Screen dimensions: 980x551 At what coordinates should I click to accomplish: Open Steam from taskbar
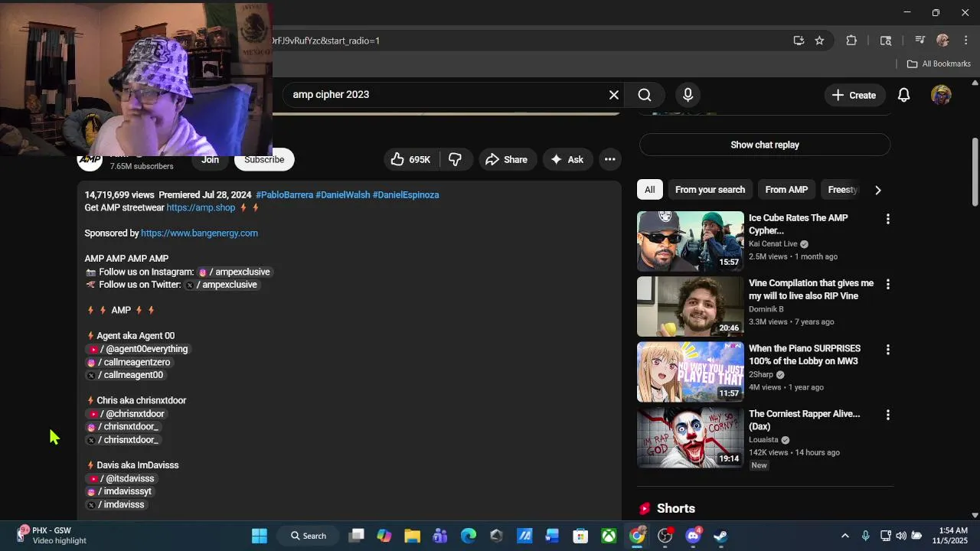pyautogui.click(x=720, y=536)
